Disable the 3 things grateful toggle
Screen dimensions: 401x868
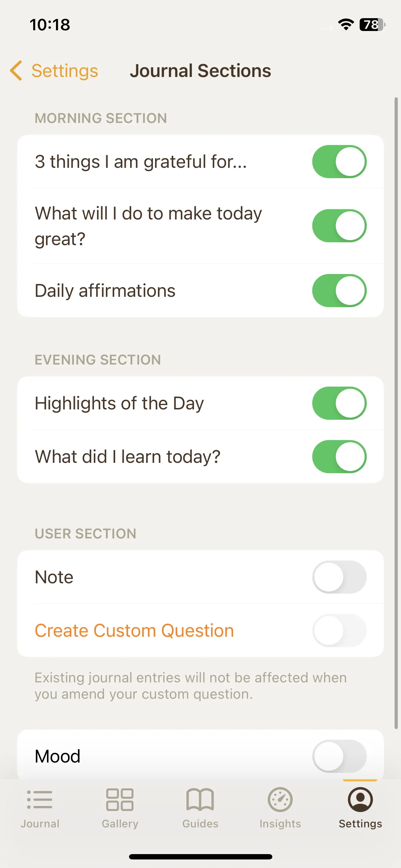pos(339,161)
